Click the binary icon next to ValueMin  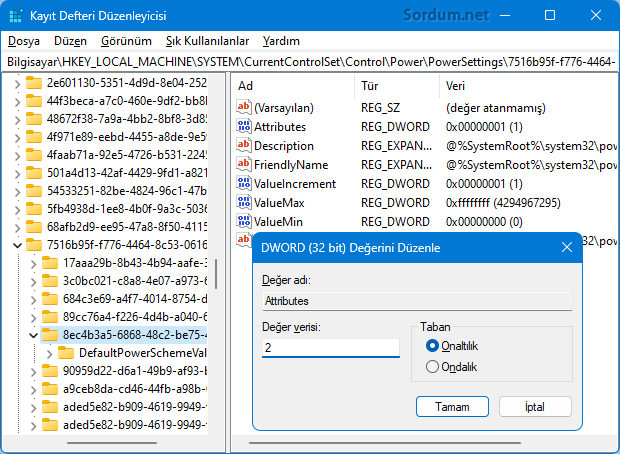[x=243, y=221]
